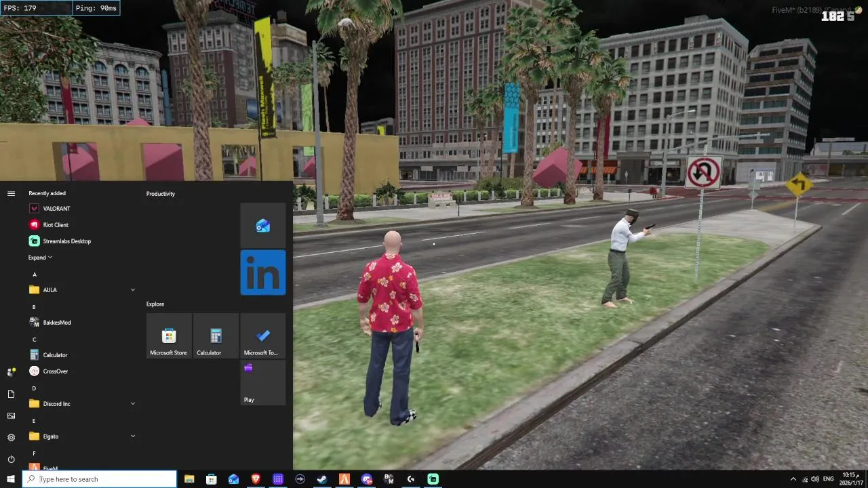Click Expand under Recently added
The image size is (868, 488).
point(40,258)
